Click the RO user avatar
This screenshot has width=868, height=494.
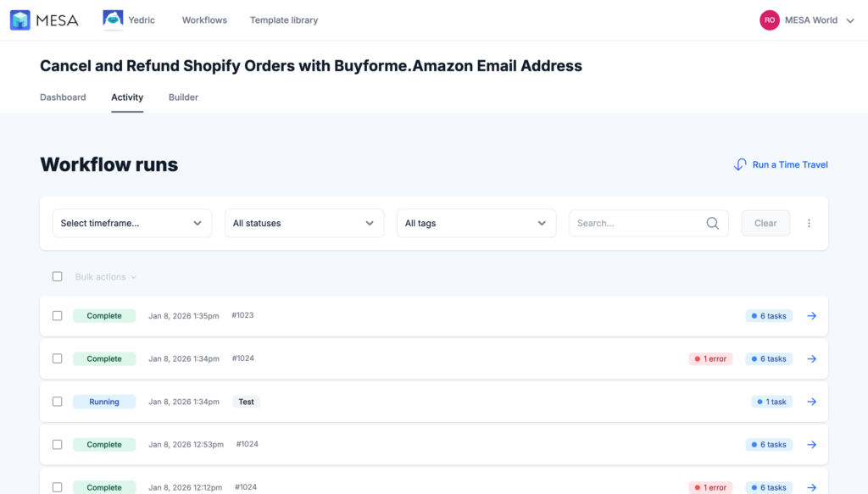770,20
